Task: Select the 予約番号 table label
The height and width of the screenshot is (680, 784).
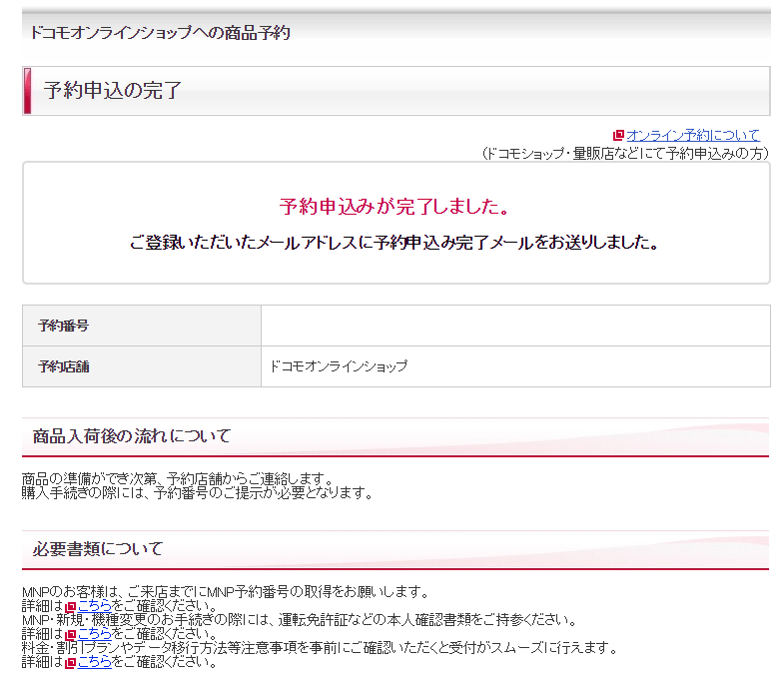Action: pyautogui.click(x=64, y=326)
